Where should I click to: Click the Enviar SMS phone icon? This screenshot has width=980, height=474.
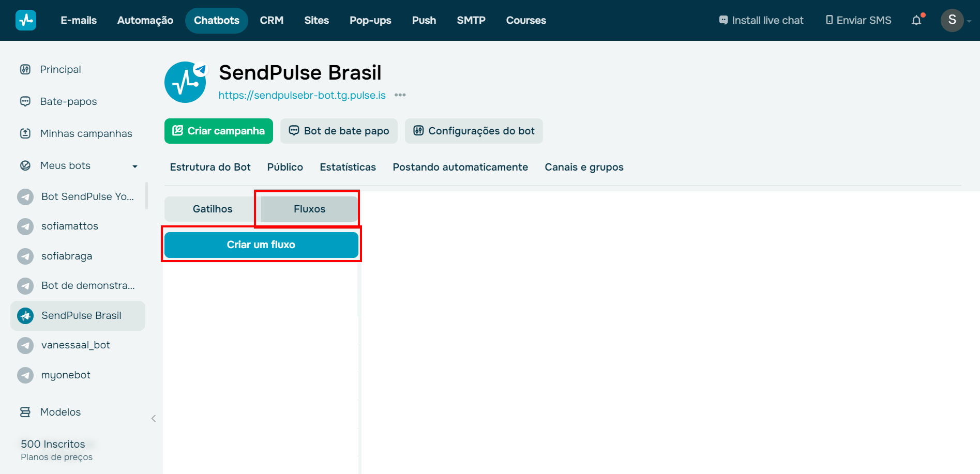coord(830,20)
